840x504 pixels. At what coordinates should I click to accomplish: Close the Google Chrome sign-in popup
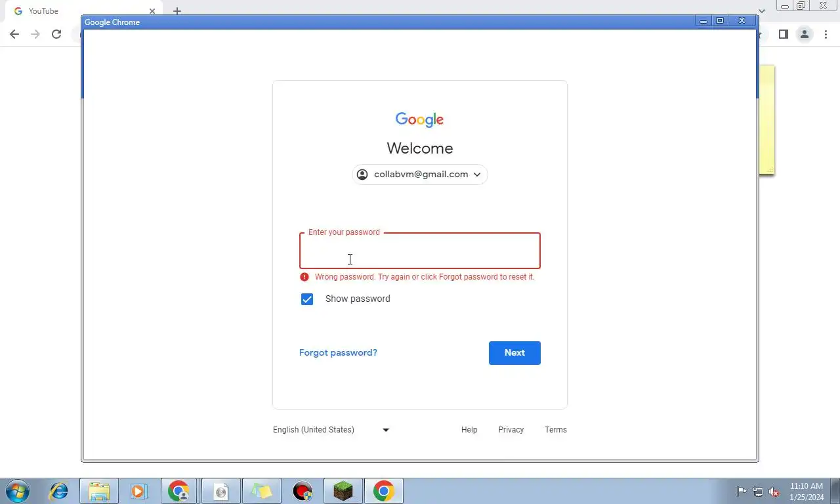pyautogui.click(x=742, y=21)
